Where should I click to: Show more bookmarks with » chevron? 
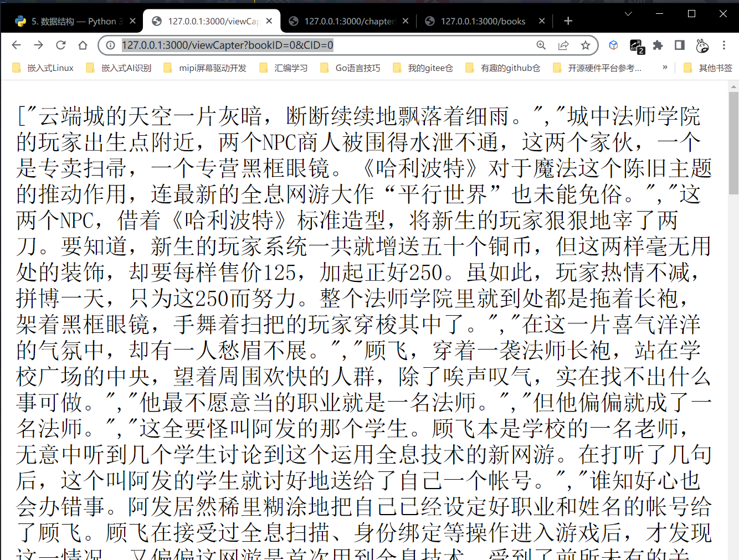pos(665,68)
